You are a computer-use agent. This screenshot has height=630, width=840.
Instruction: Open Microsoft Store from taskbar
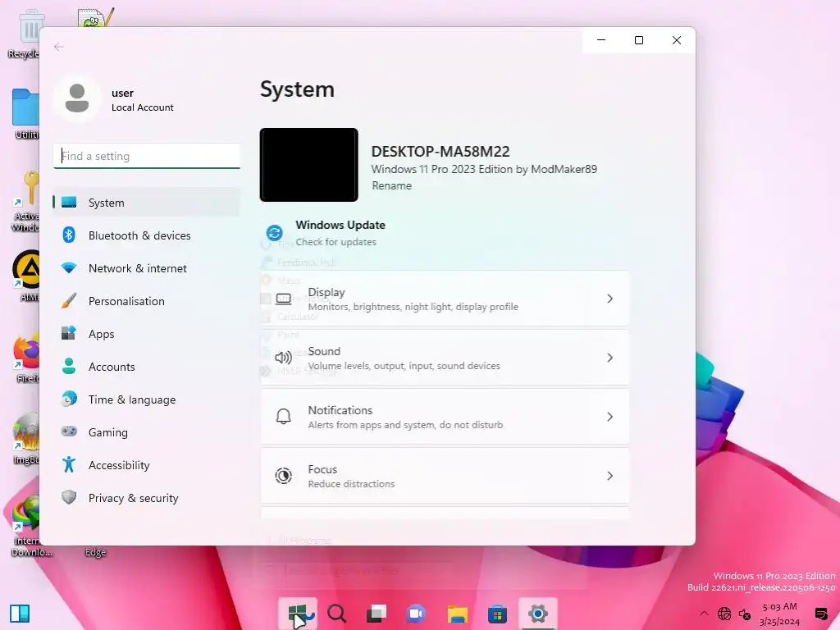tap(497, 614)
